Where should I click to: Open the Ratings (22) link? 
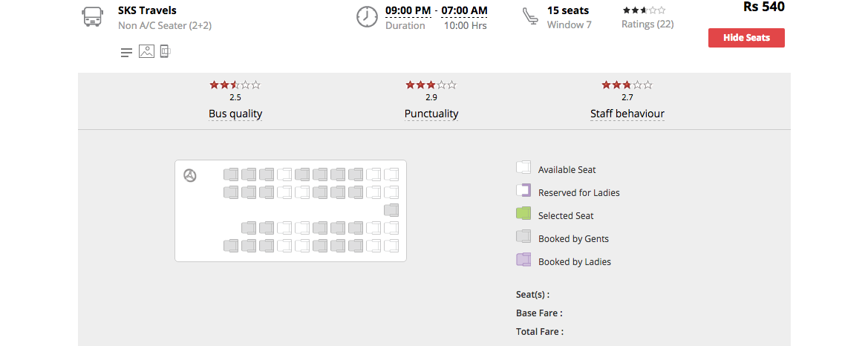point(647,25)
